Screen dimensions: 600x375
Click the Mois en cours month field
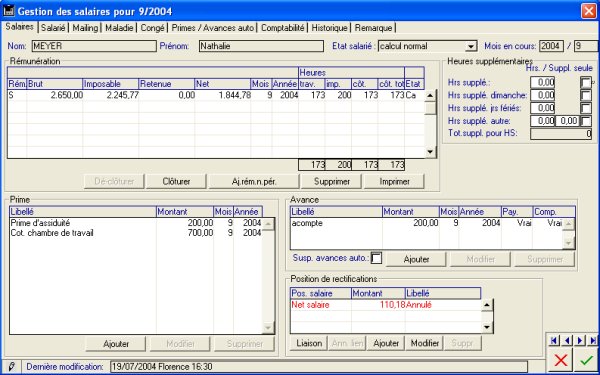(585, 46)
